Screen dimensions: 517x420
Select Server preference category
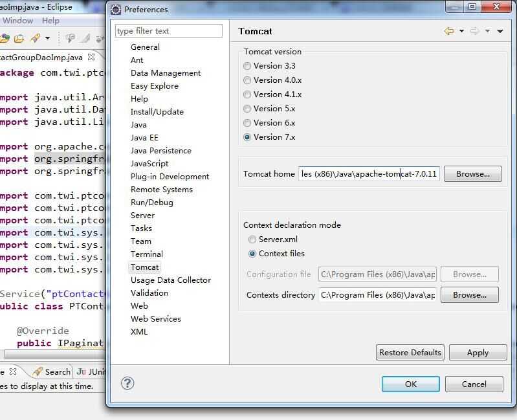coord(142,216)
